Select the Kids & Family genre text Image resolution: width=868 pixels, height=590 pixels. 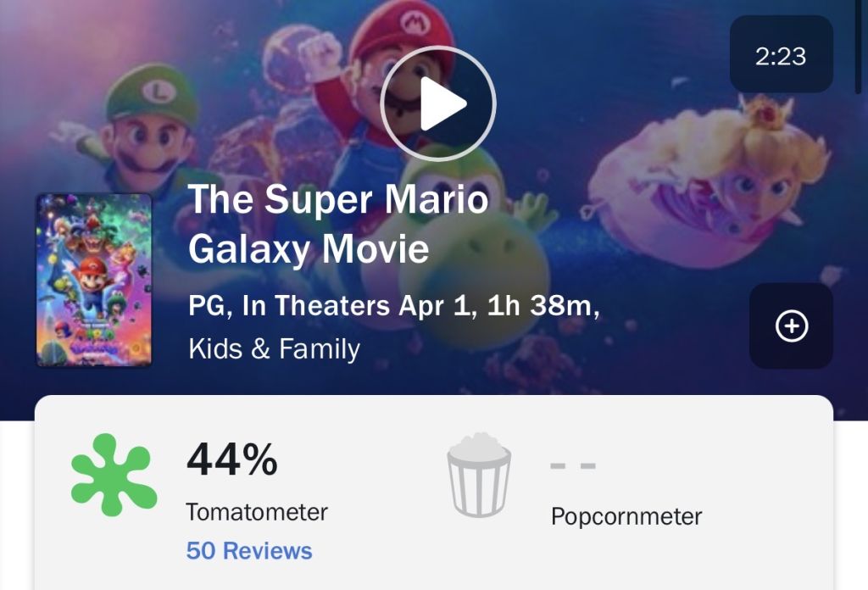(274, 349)
